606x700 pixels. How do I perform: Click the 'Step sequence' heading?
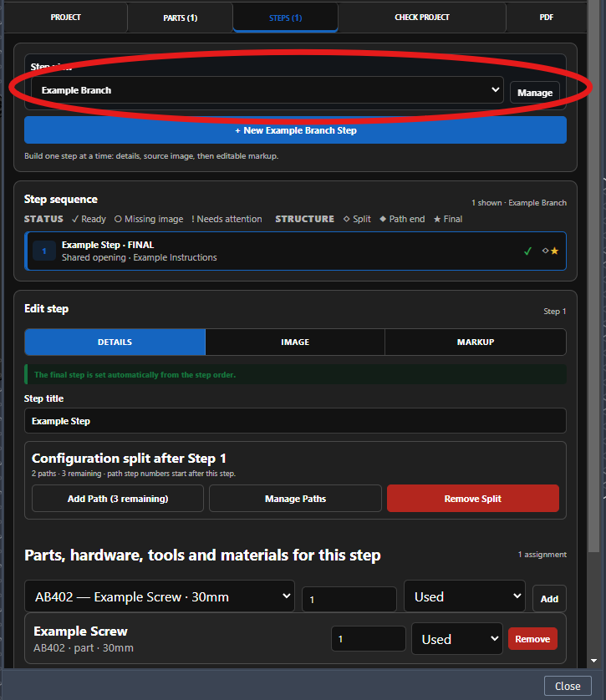click(x=61, y=199)
